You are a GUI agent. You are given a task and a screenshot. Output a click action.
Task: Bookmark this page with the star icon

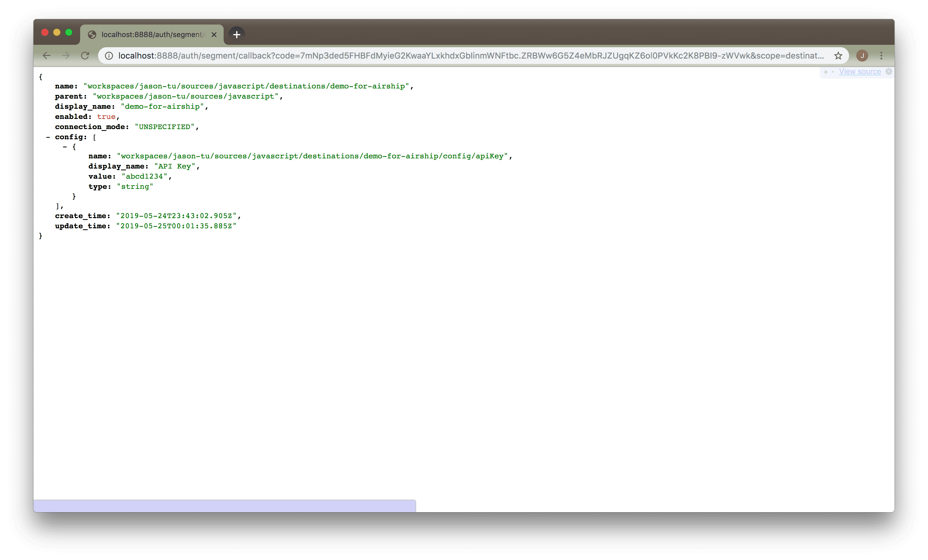(x=838, y=56)
